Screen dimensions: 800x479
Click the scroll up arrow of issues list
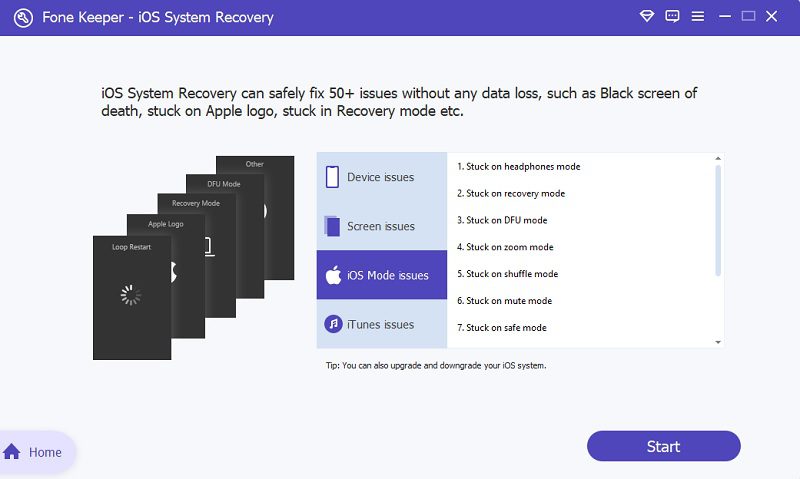pyautogui.click(x=718, y=159)
